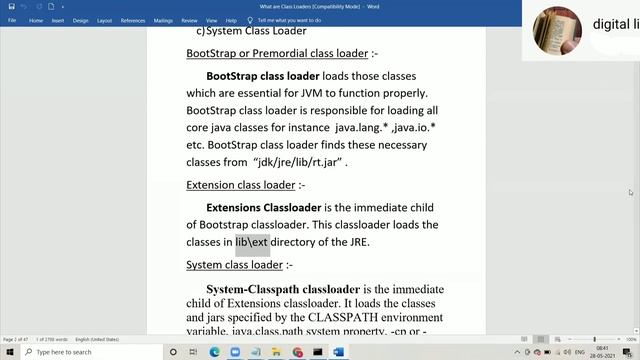
Task: Click the Tell me lightbulb icon
Action: coord(250,20)
